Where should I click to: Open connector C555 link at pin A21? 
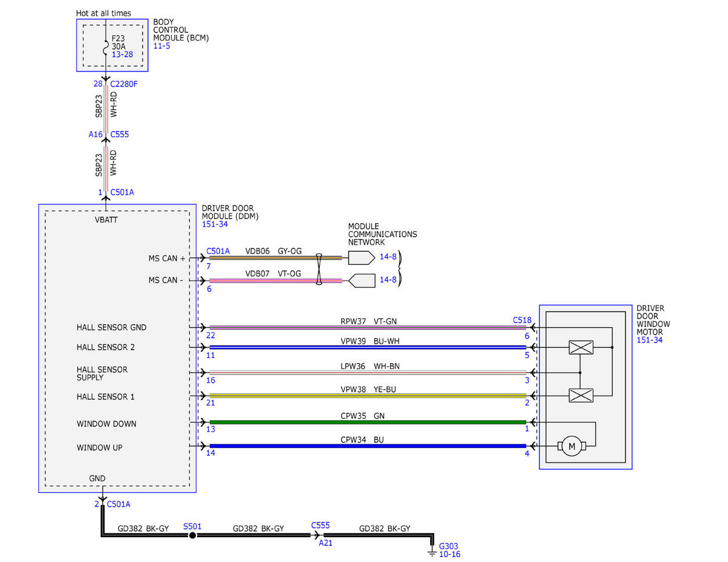(x=320, y=526)
